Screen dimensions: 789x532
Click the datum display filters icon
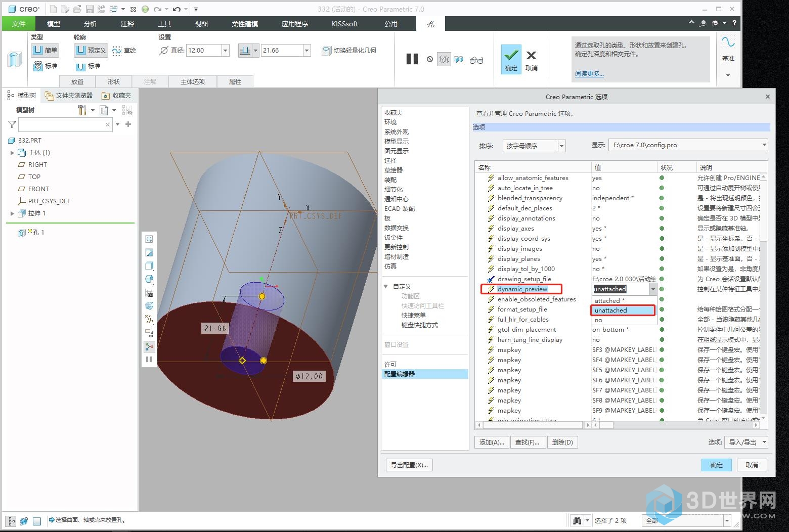(x=149, y=320)
